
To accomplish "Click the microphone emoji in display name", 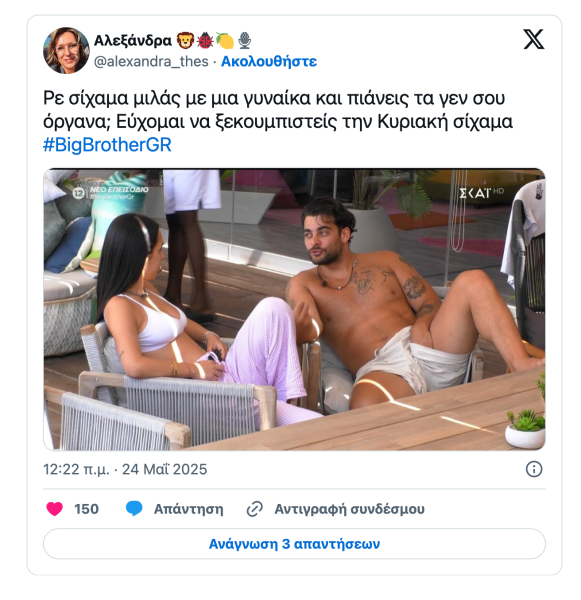I will (x=245, y=41).
